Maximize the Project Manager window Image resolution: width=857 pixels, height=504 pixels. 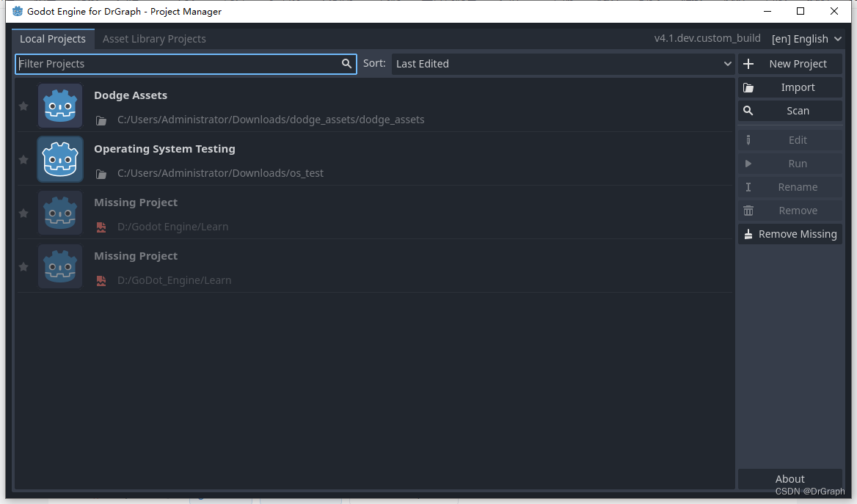pyautogui.click(x=801, y=11)
